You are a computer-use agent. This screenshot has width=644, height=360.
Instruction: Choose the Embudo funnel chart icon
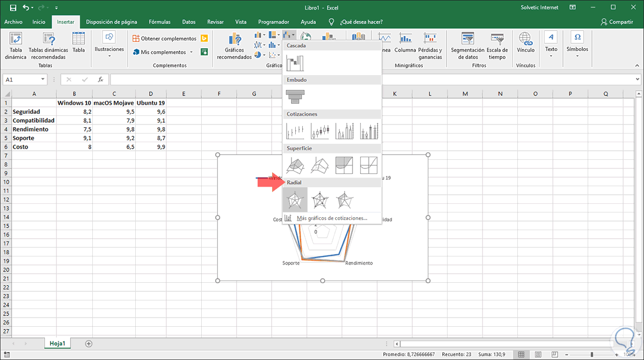pyautogui.click(x=295, y=97)
